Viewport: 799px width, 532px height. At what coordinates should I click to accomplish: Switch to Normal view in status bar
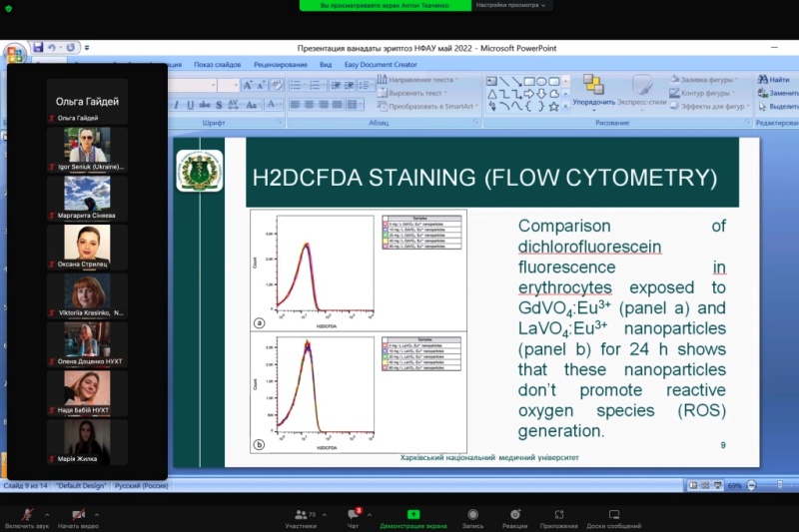[x=693, y=486]
